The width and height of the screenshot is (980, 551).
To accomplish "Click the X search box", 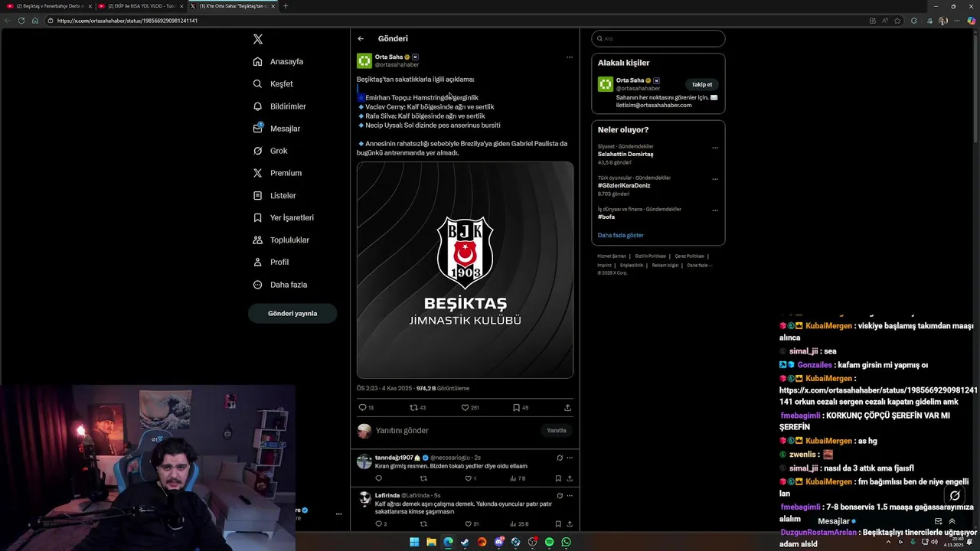I will coord(658,38).
